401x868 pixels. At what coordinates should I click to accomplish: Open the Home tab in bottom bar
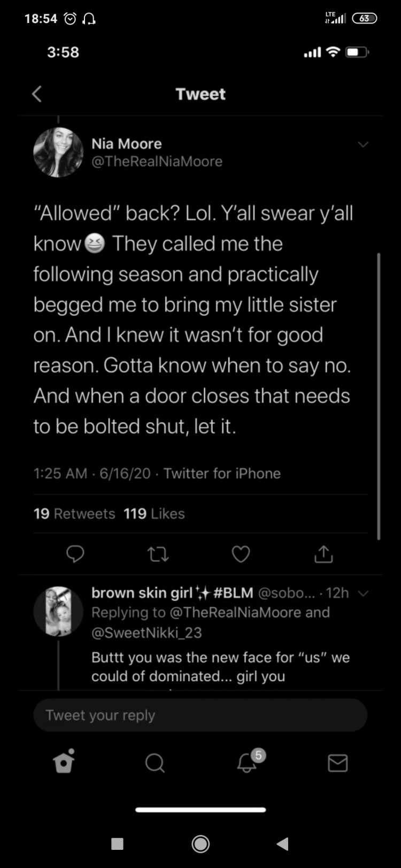pos(64,762)
